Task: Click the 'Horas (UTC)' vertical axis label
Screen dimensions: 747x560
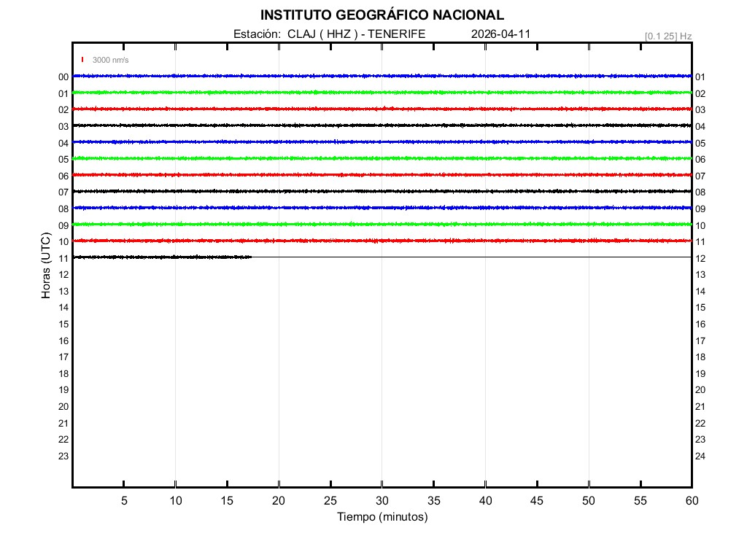Action: coord(46,266)
